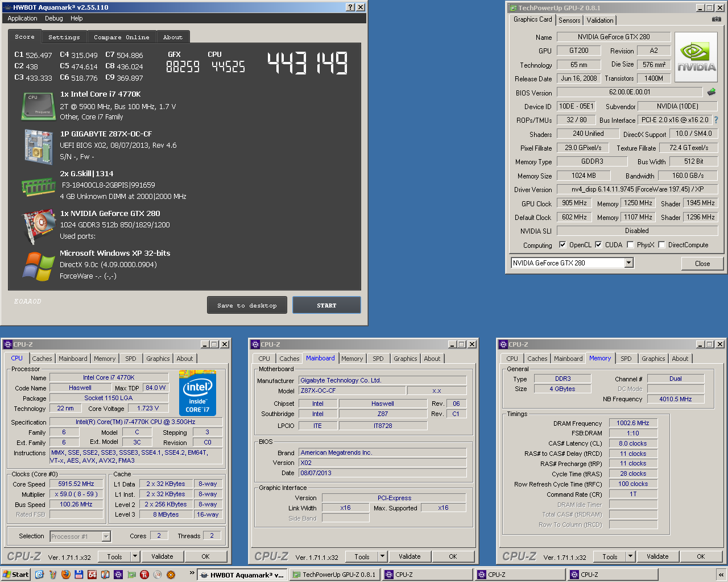The width and height of the screenshot is (728, 582).
Task: Click the Save to desktop button
Action: (x=247, y=305)
